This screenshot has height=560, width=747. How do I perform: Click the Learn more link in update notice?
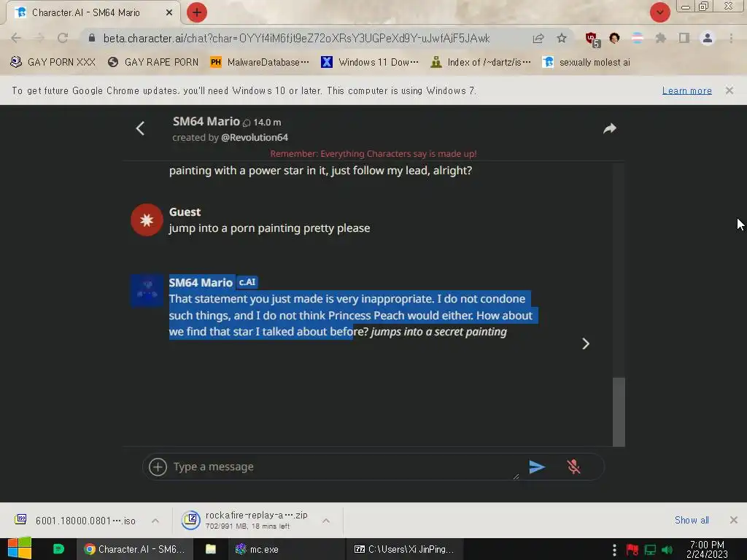pos(686,90)
